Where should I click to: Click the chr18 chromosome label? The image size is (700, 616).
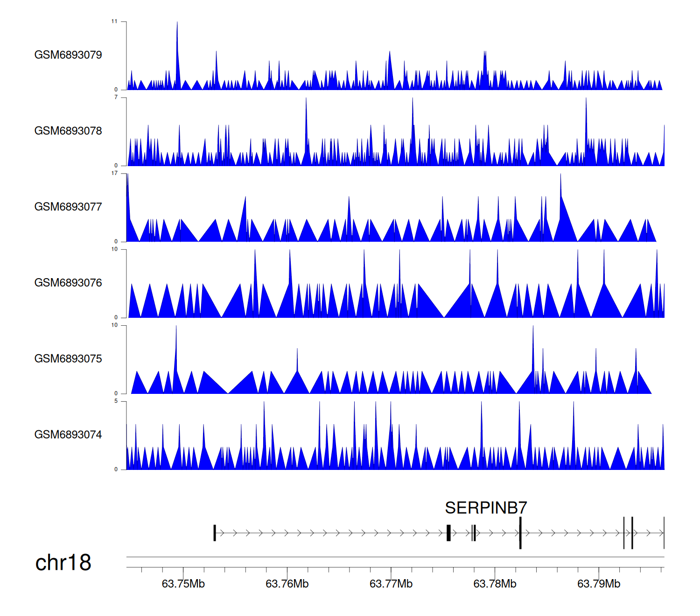coord(63,563)
